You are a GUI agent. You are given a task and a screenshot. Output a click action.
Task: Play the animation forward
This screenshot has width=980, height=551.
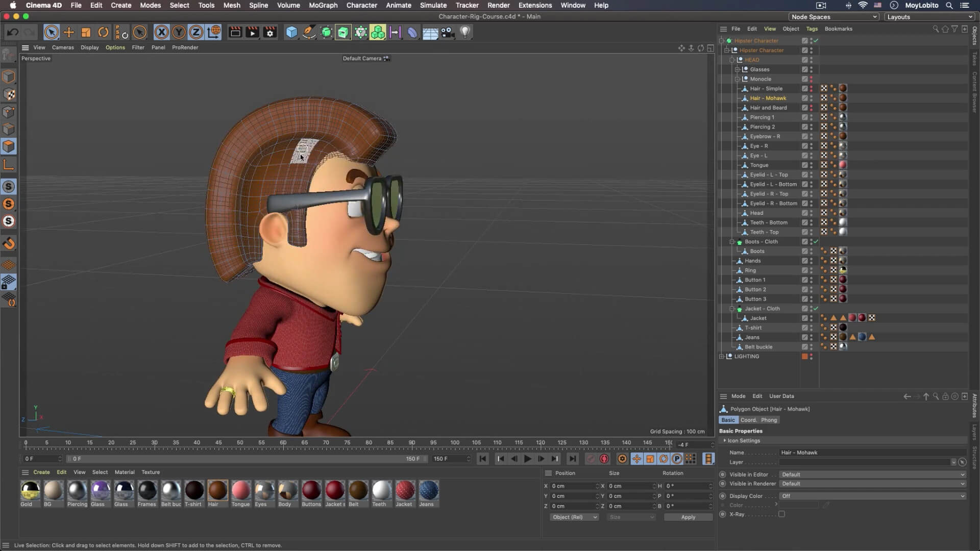point(527,459)
